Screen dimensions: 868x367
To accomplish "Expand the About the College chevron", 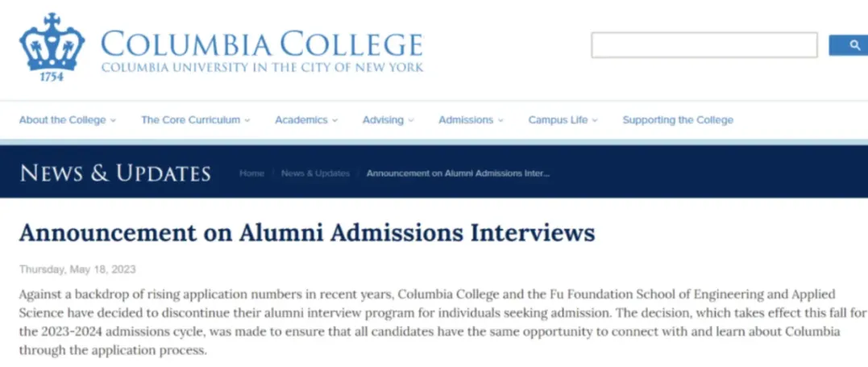I will (113, 120).
